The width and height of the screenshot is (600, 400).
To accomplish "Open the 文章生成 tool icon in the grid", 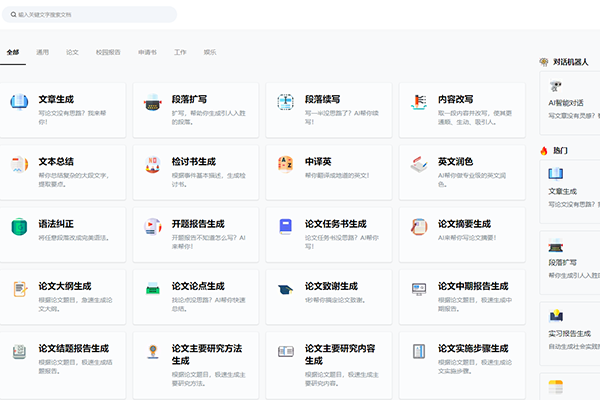I will coord(19,102).
